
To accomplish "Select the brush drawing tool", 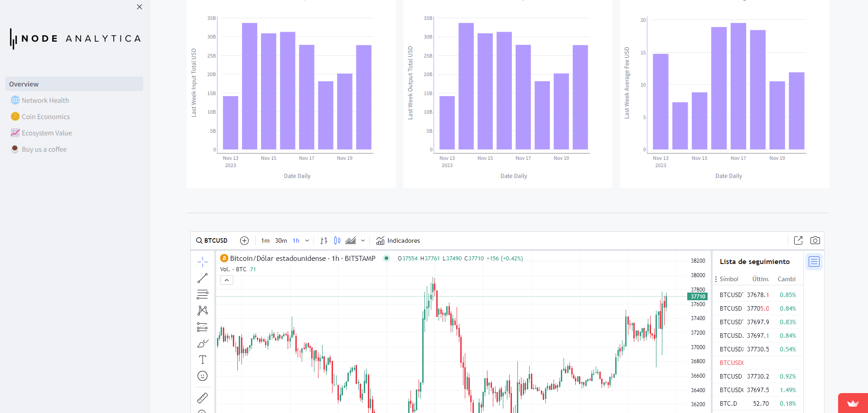I will tap(203, 344).
